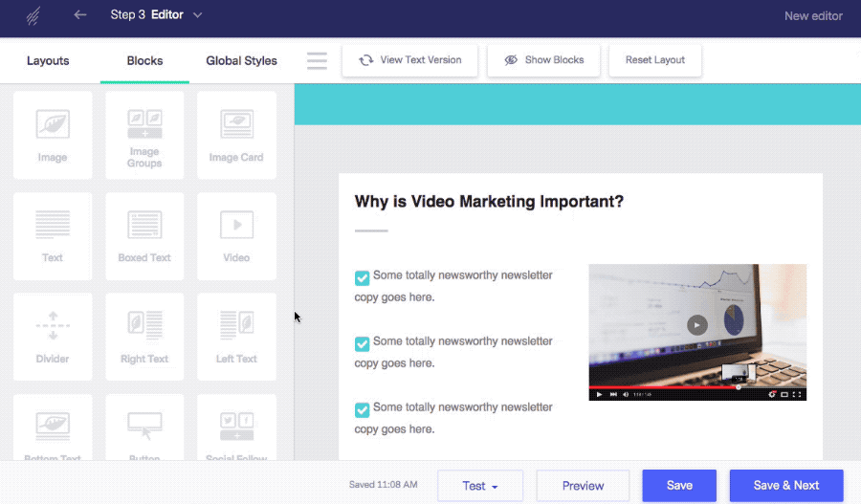Click View Text Version button
Image resolution: width=861 pixels, height=504 pixels.
click(x=409, y=60)
